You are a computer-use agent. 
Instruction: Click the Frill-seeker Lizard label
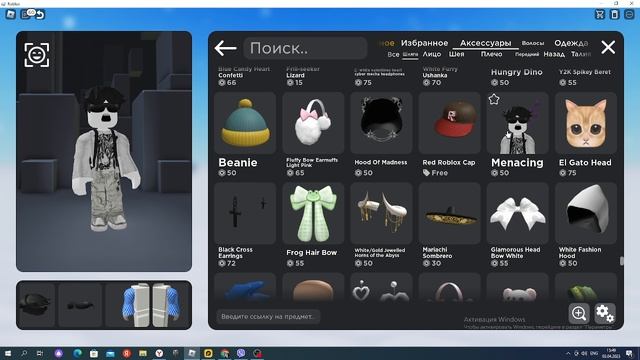coord(303,72)
